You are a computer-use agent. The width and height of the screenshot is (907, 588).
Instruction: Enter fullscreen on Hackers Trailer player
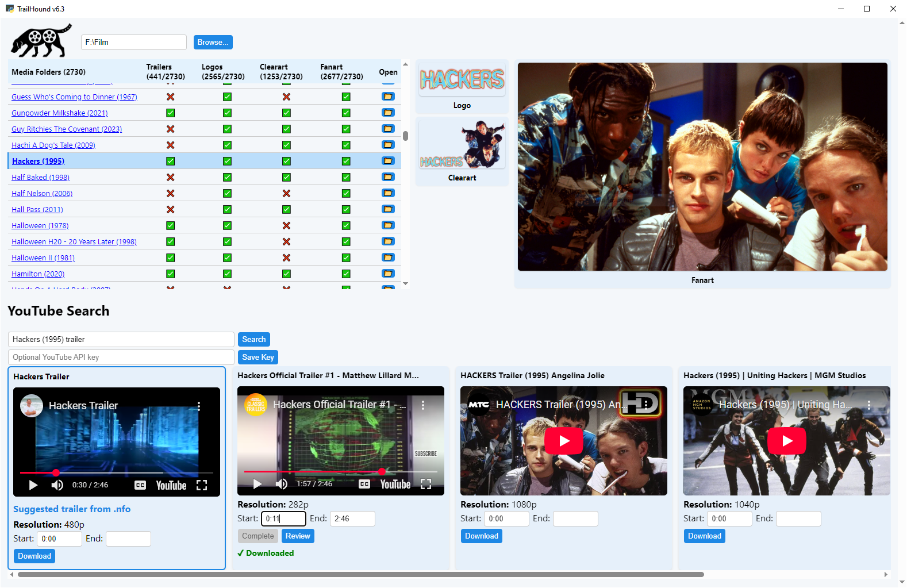tap(202, 485)
